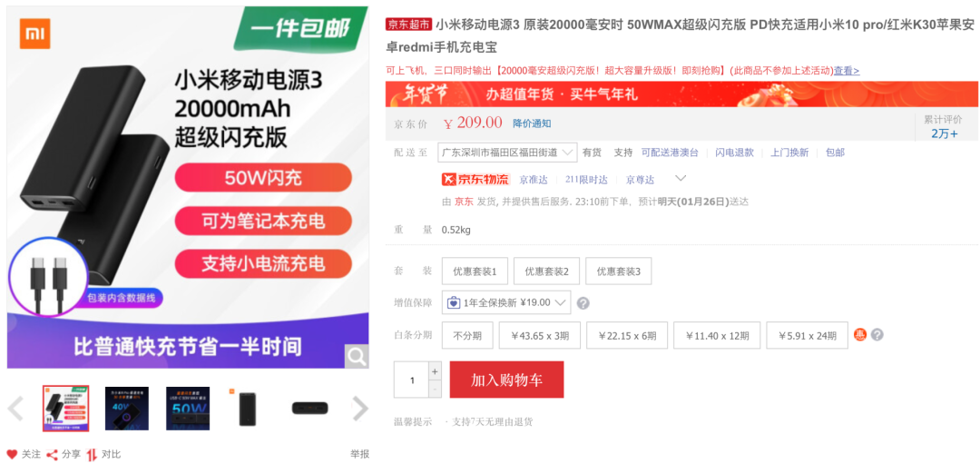The height and width of the screenshot is (464, 980).
Task: Click 上门换新 link
Action: click(789, 153)
